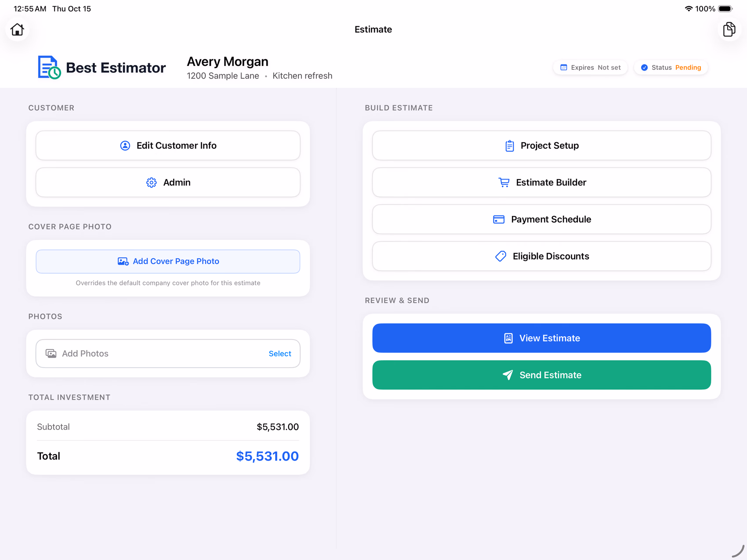The image size is (747, 560).
Task: Click the Wi-Fi icon in status bar
Action: 689,9
